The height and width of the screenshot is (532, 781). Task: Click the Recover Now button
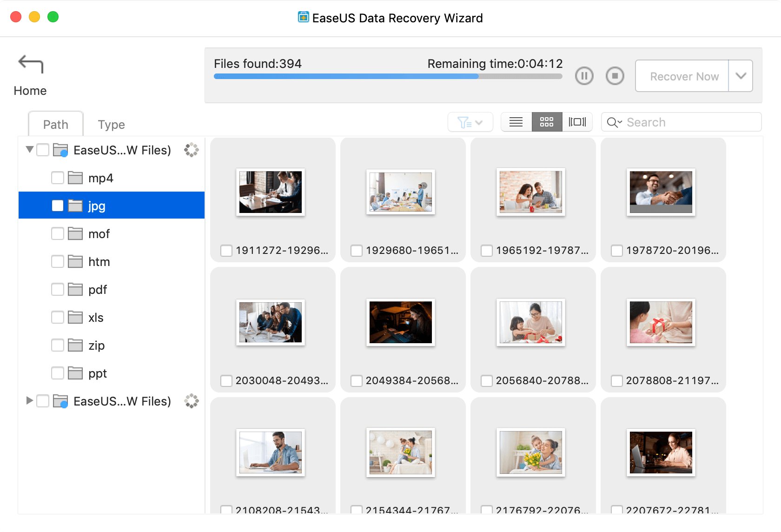coord(683,76)
